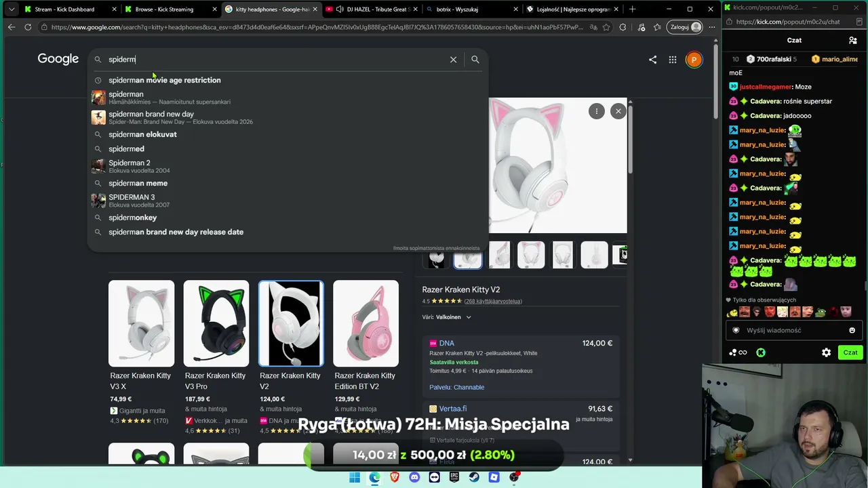Click the Google logo
The height and width of the screenshot is (488, 868).
(x=58, y=59)
